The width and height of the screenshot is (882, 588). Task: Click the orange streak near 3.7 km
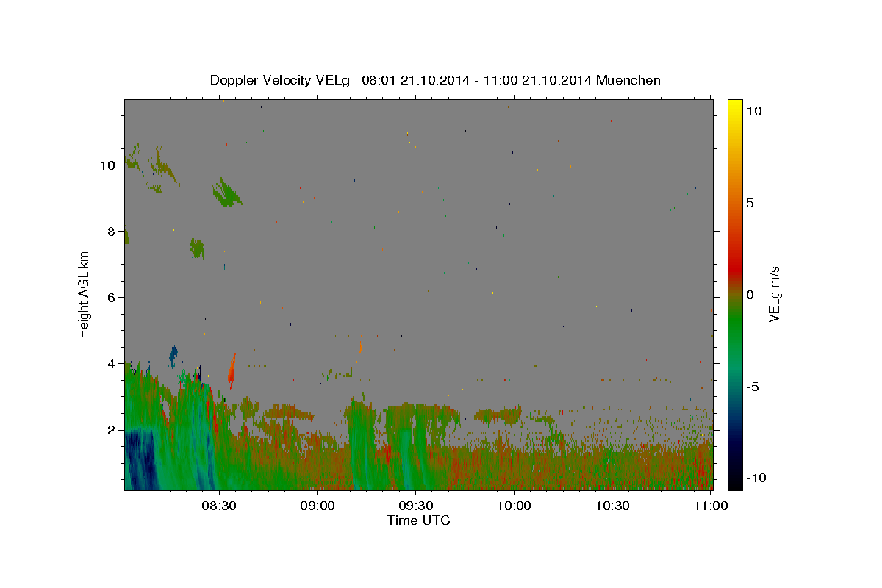click(232, 370)
